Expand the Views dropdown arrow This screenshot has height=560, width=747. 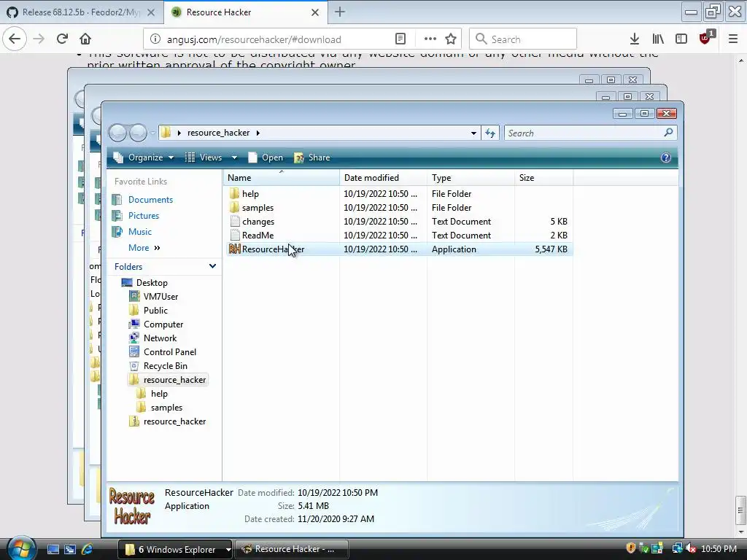coord(234,157)
